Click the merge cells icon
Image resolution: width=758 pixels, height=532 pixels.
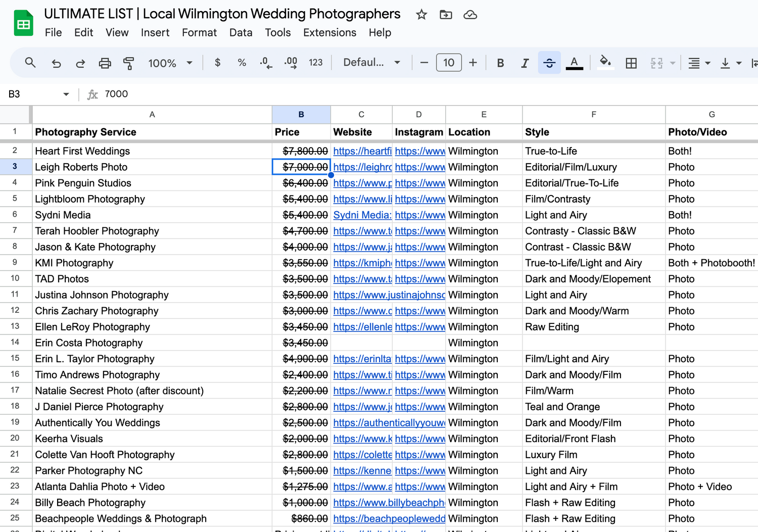(656, 63)
